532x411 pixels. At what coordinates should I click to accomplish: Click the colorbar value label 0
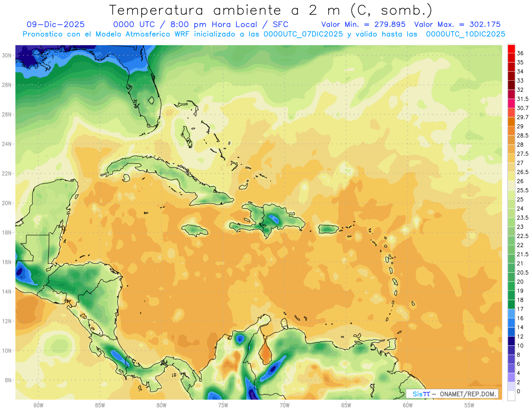coord(518,391)
